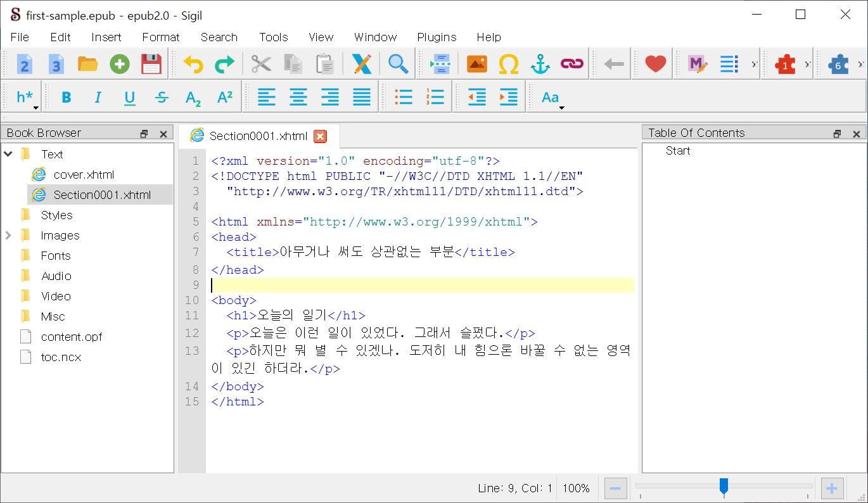Select toc.ncx file
The width and height of the screenshot is (868, 503).
coord(61,357)
